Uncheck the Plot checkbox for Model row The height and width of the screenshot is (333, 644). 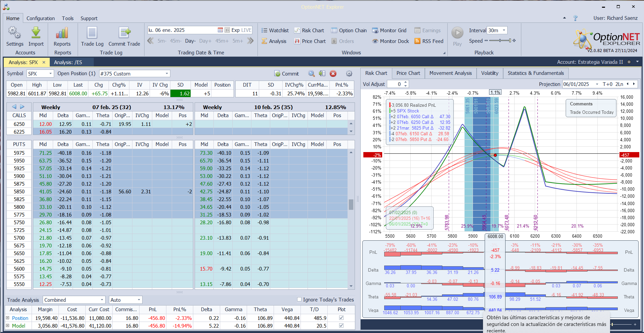341,326
